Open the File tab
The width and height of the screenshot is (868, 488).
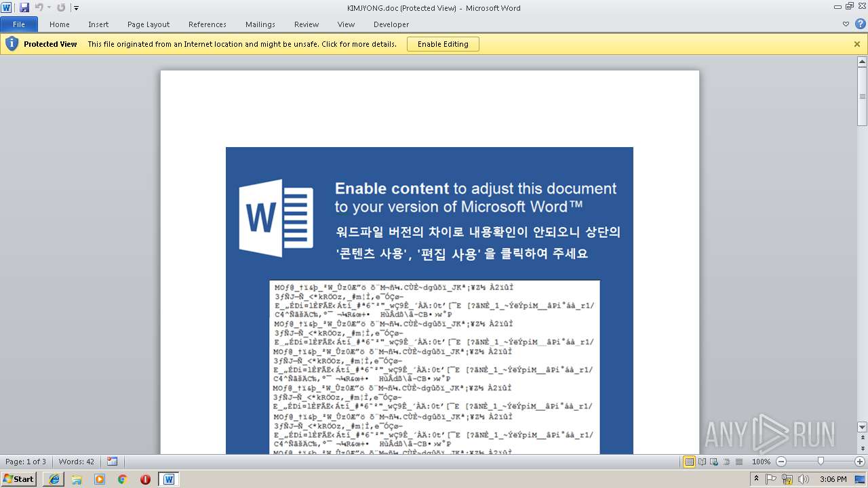coord(19,24)
